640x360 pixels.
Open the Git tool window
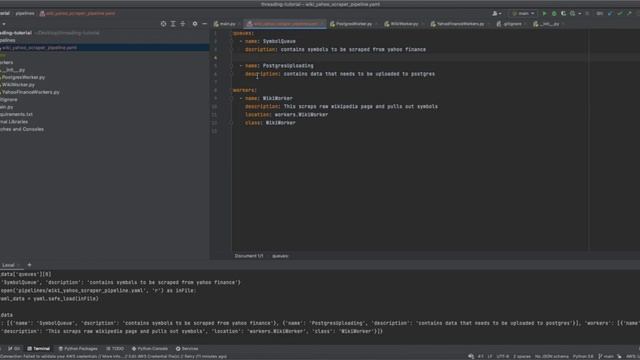coord(14,349)
